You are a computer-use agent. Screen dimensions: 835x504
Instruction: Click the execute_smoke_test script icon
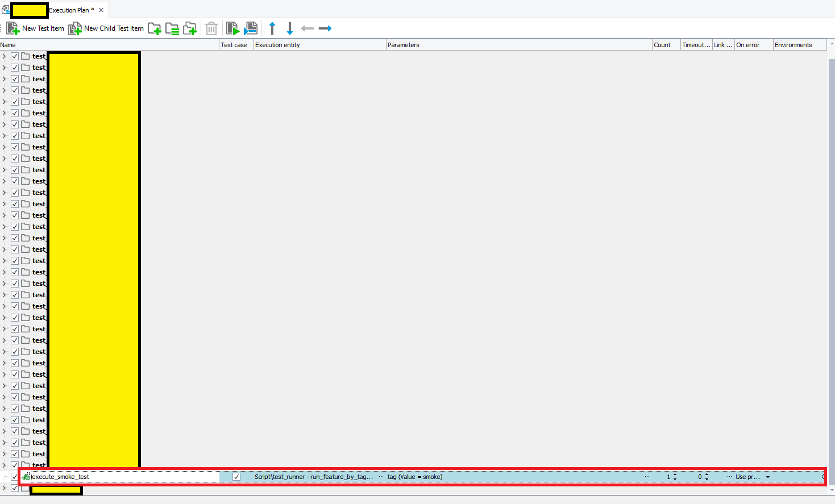point(26,477)
